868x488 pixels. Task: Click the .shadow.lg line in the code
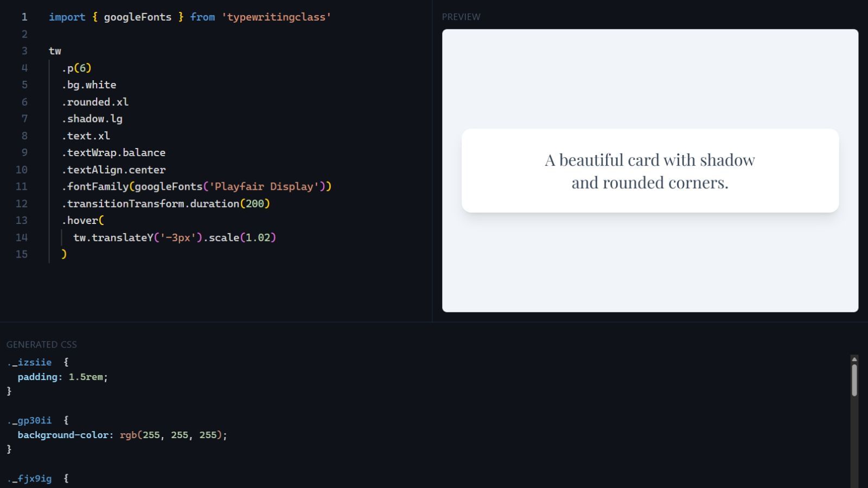(92, 119)
